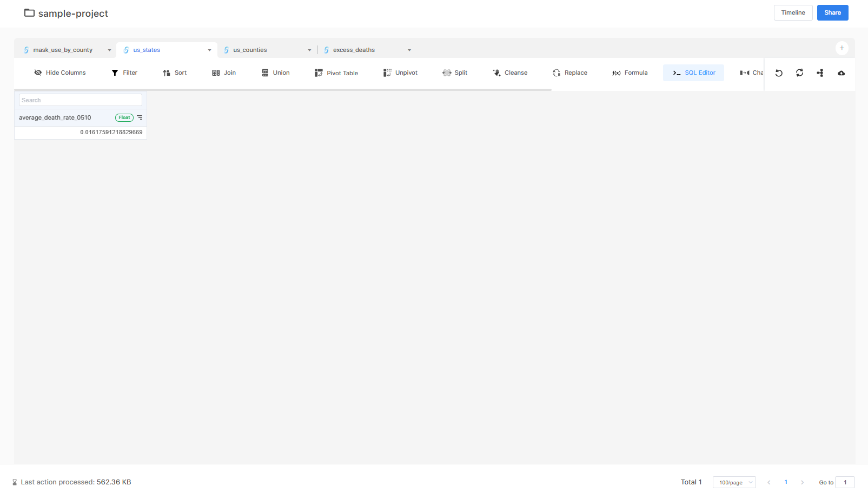Expand us_counties tab dropdown arrow
Viewport: 868px width, 499px height.
(309, 50)
